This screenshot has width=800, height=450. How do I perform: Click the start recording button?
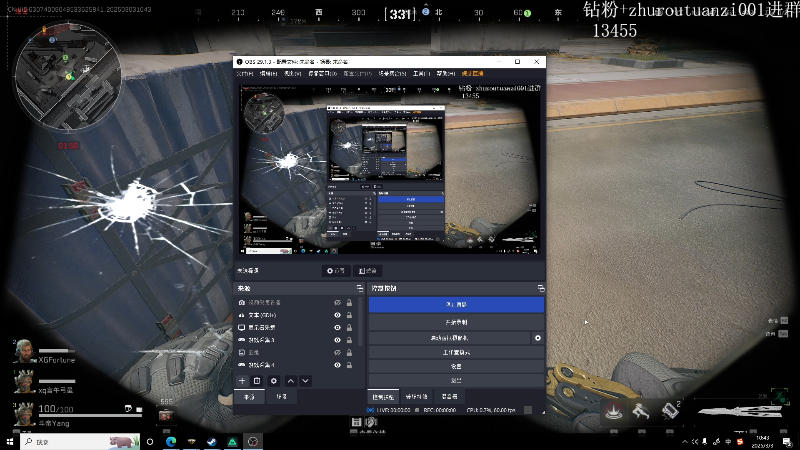pyautogui.click(x=456, y=322)
